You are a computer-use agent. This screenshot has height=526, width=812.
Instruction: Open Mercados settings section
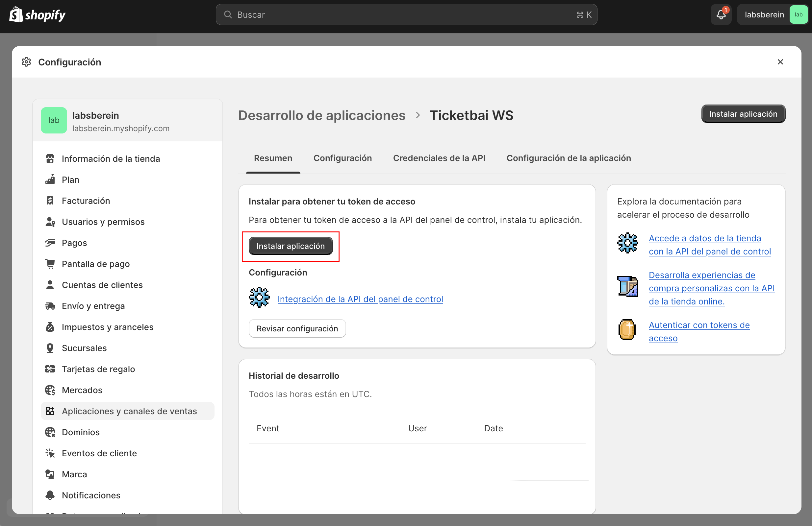(82, 390)
